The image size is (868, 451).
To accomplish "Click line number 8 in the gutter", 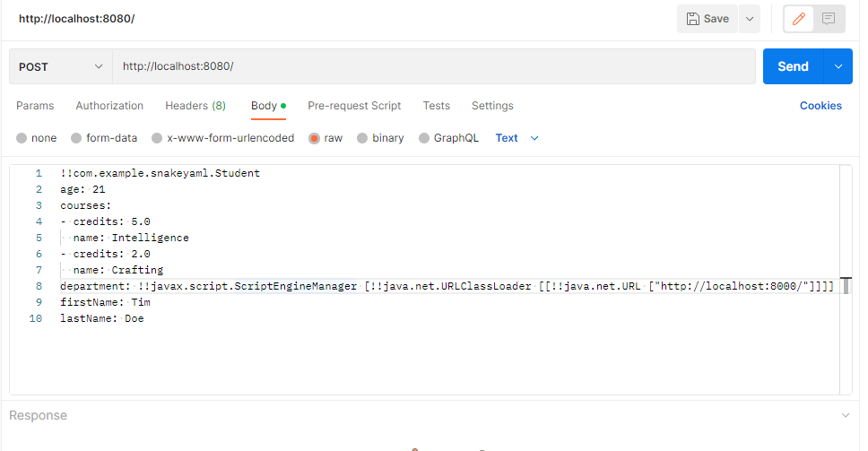I will click(39, 286).
